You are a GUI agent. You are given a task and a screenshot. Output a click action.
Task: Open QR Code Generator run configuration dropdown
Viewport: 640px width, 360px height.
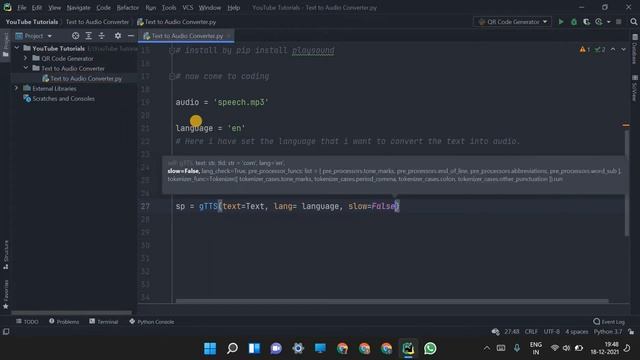click(513, 22)
